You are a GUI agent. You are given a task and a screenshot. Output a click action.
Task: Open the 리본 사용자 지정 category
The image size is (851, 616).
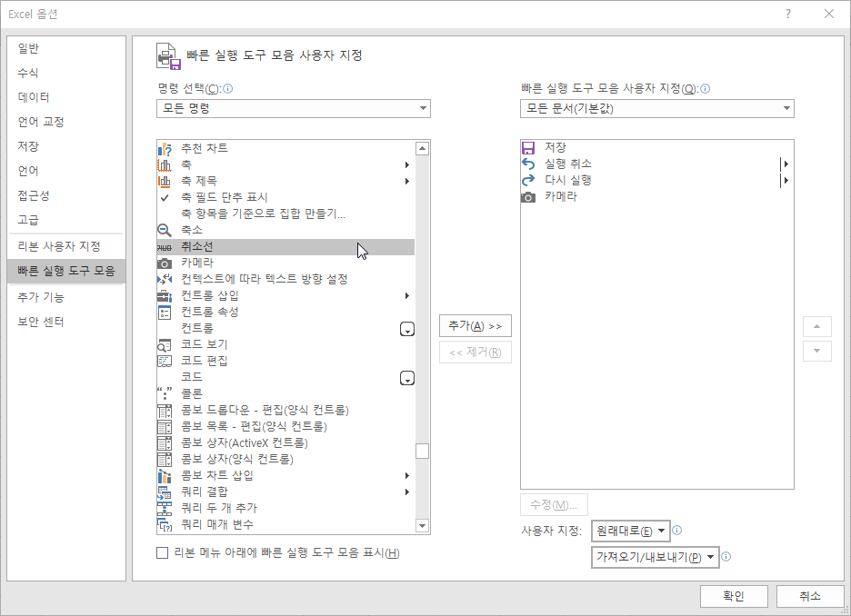(66, 246)
